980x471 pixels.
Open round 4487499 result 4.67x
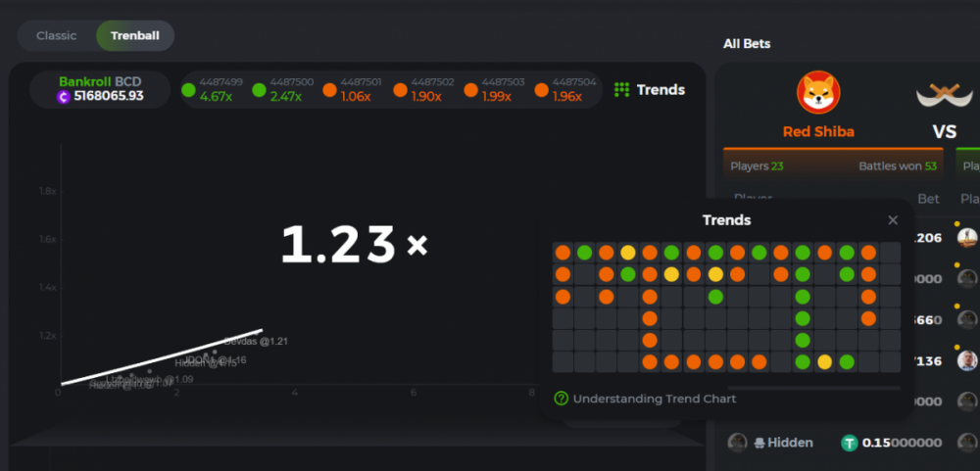pyautogui.click(x=212, y=90)
